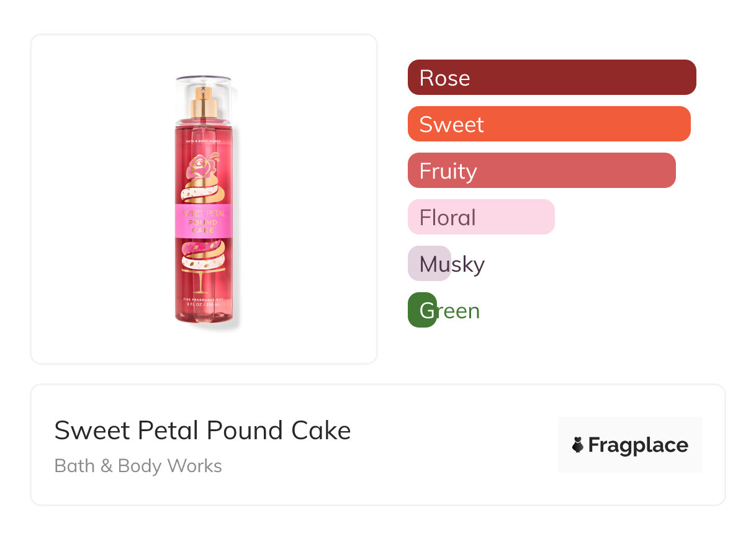Click the Fragplace perfume bottle logo icon
This screenshot has width=756, height=536.
click(578, 445)
